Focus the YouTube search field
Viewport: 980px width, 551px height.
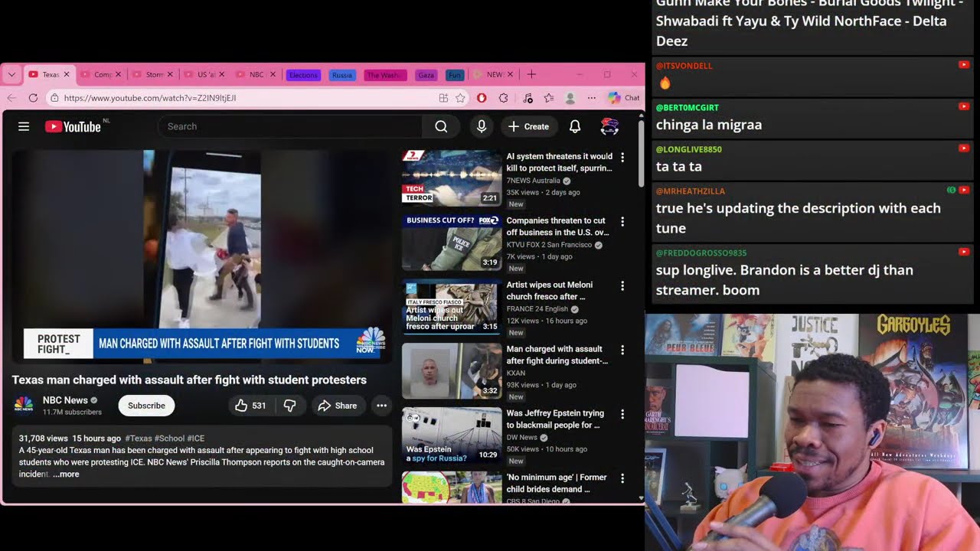290,126
